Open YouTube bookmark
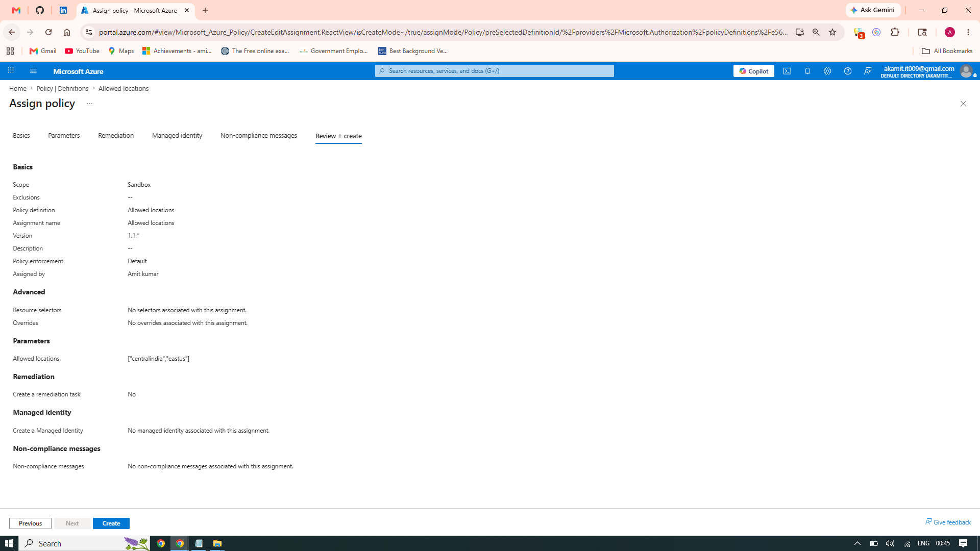 tap(82, 51)
